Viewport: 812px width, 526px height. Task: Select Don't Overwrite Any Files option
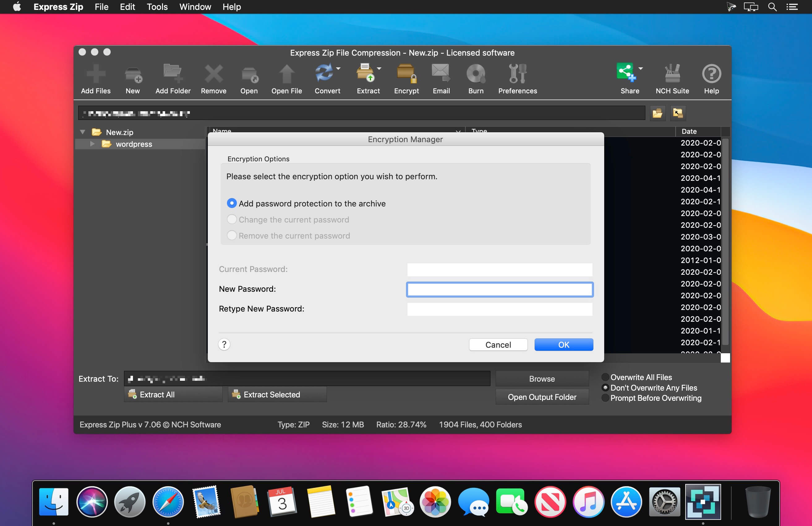point(605,388)
